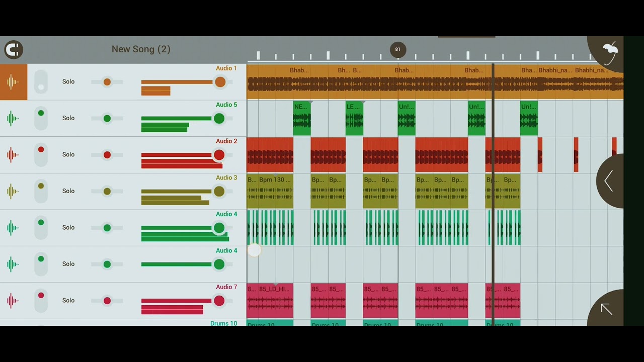644x362 pixels.
Task: Select Audio 2 red waveform icon
Action: tap(13, 154)
